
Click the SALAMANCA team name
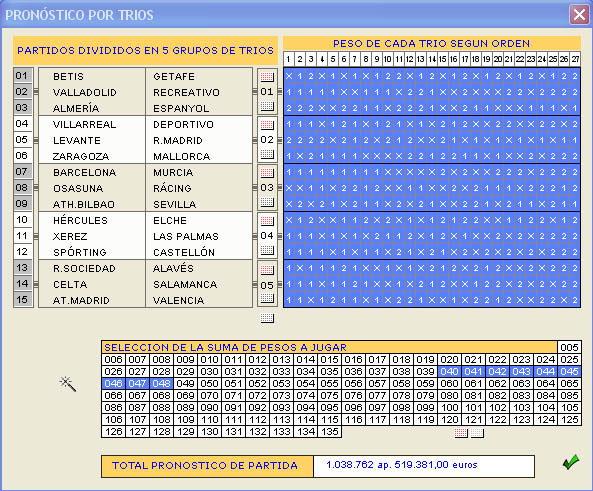[x=185, y=285]
